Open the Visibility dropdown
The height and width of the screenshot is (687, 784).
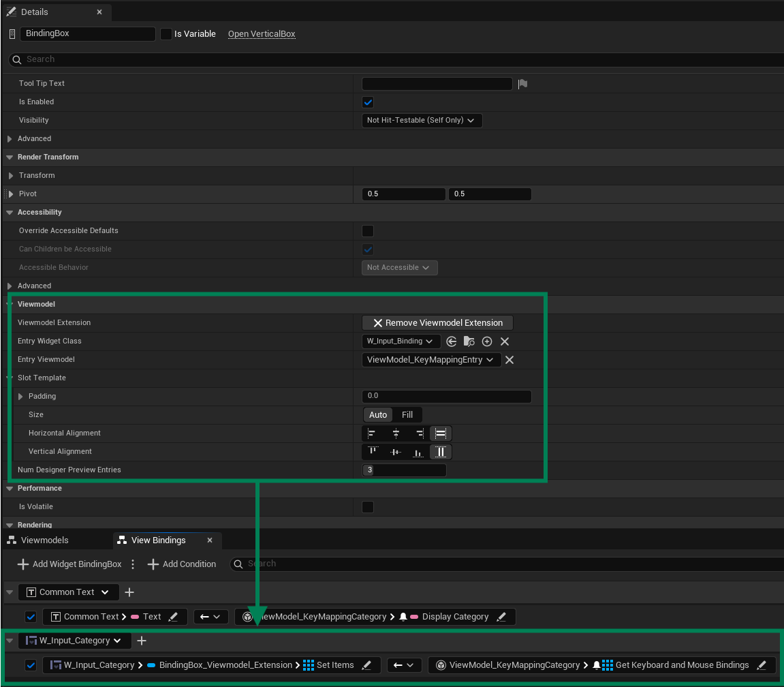(x=422, y=120)
